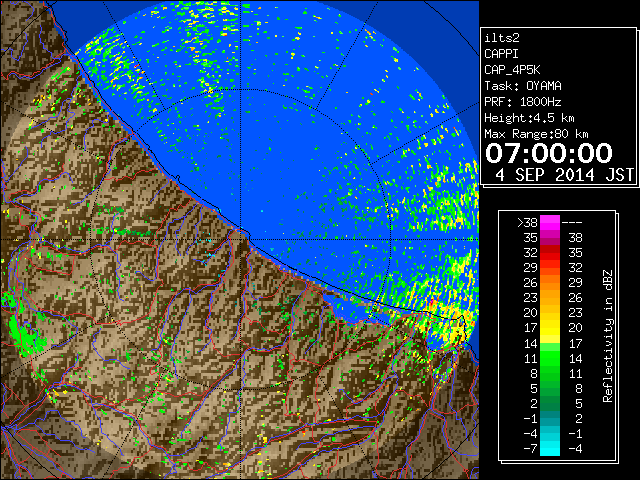Viewport: 640px width, 480px height.
Task: Click the 'PRF: 1800Hz' line
Action: click(523, 102)
